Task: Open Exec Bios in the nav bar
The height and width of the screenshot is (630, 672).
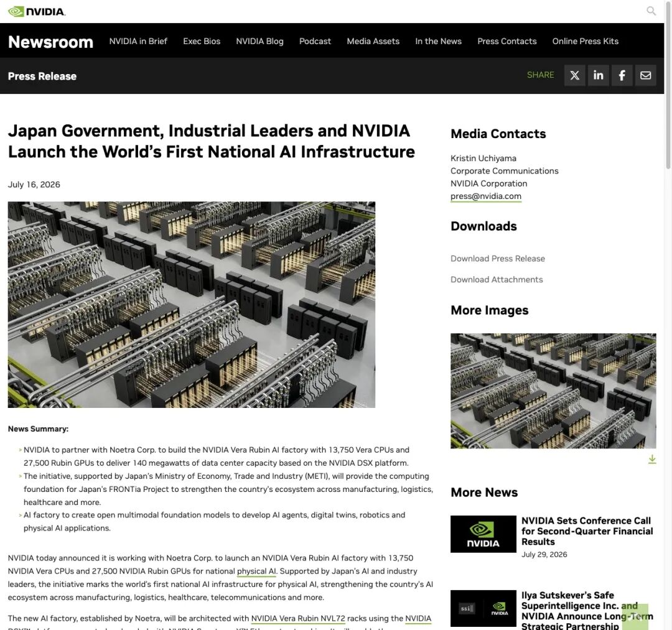Action: 202,41
